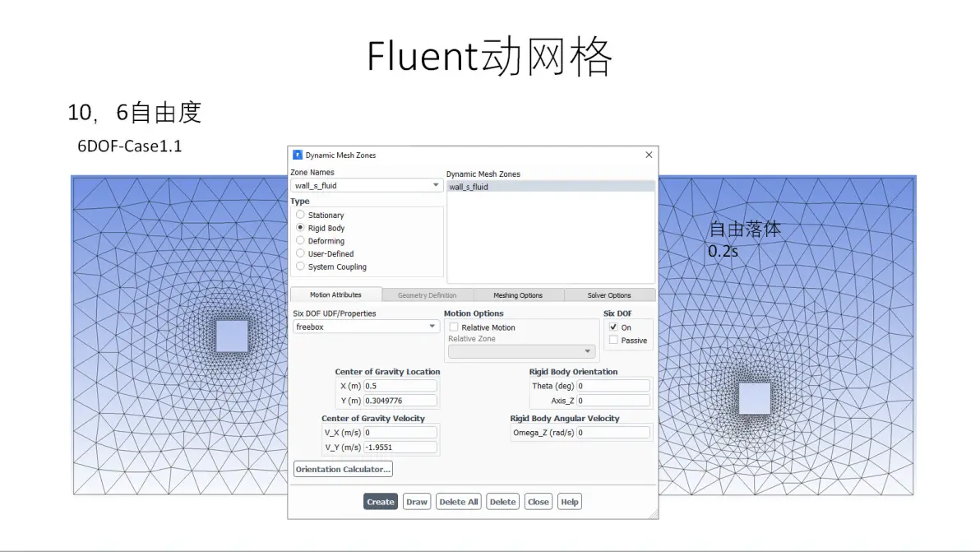The image size is (980, 552).
Task: Expand the Six DOF UDF/Properties dropdown
Action: coord(366,327)
